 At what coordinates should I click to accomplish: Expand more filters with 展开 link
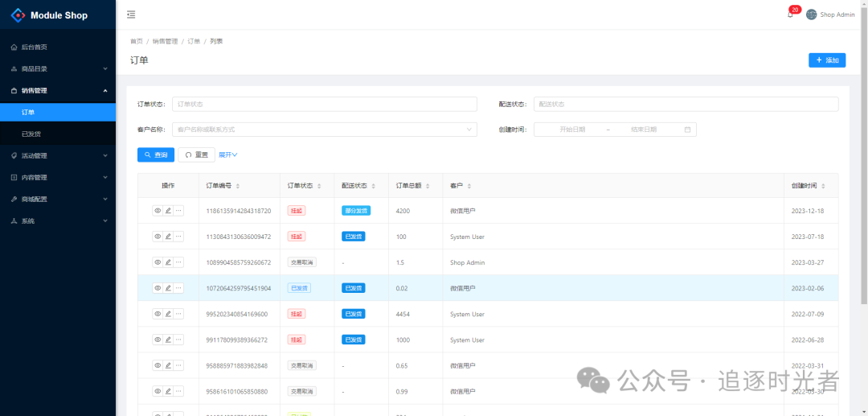pyautogui.click(x=228, y=154)
